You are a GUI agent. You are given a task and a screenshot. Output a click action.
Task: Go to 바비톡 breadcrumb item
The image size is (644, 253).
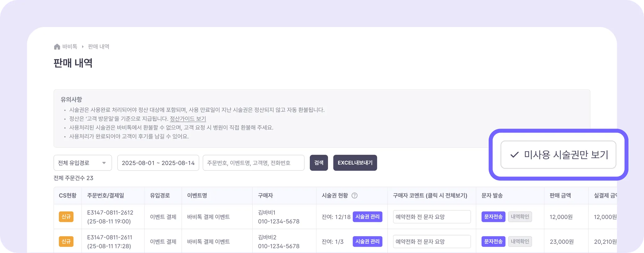[x=69, y=47]
